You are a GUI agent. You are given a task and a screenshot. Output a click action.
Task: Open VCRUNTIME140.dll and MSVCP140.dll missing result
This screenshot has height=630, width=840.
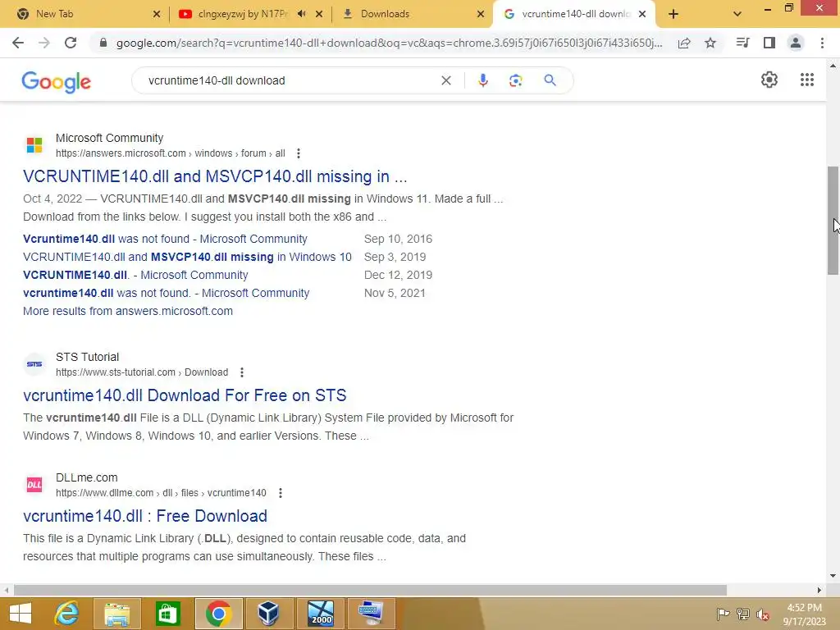tap(215, 176)
